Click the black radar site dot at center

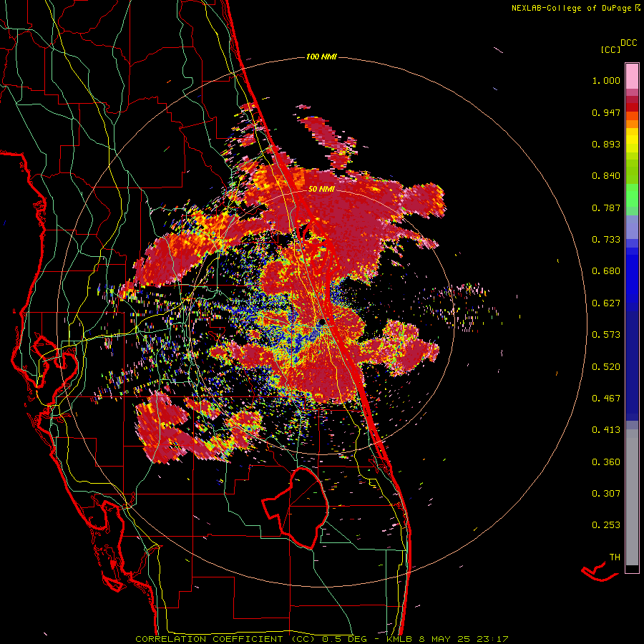tap(322, 321)
